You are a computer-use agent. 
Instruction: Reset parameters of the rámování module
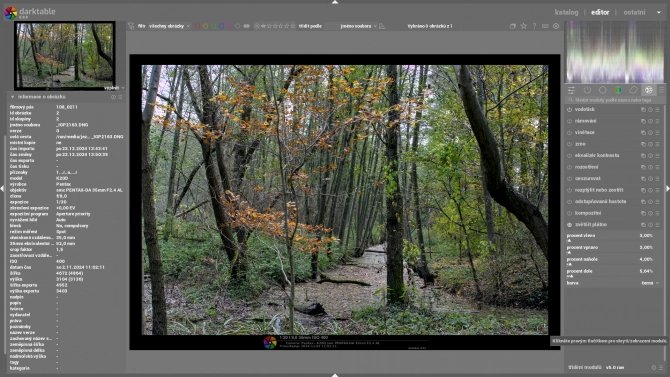point(650,121)
